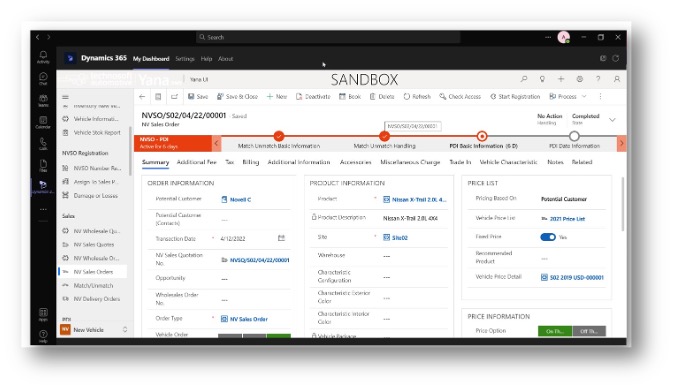The width and height of the screenshot is (674, 390).
Task: Select the On The Road price option
Action: (555, 331)
